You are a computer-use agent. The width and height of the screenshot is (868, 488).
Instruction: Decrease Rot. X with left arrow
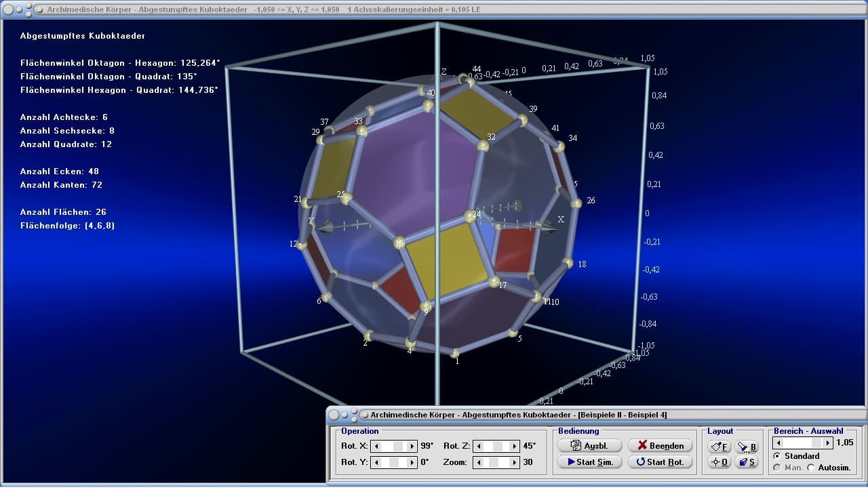[x=377, y=446]
